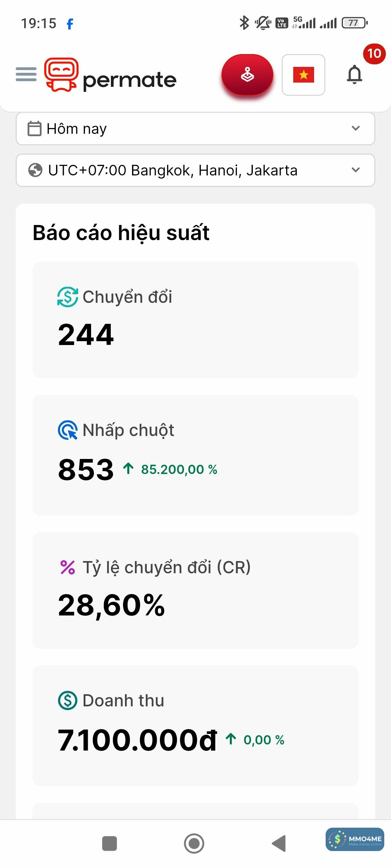Open the notification bell

point(354,75)
